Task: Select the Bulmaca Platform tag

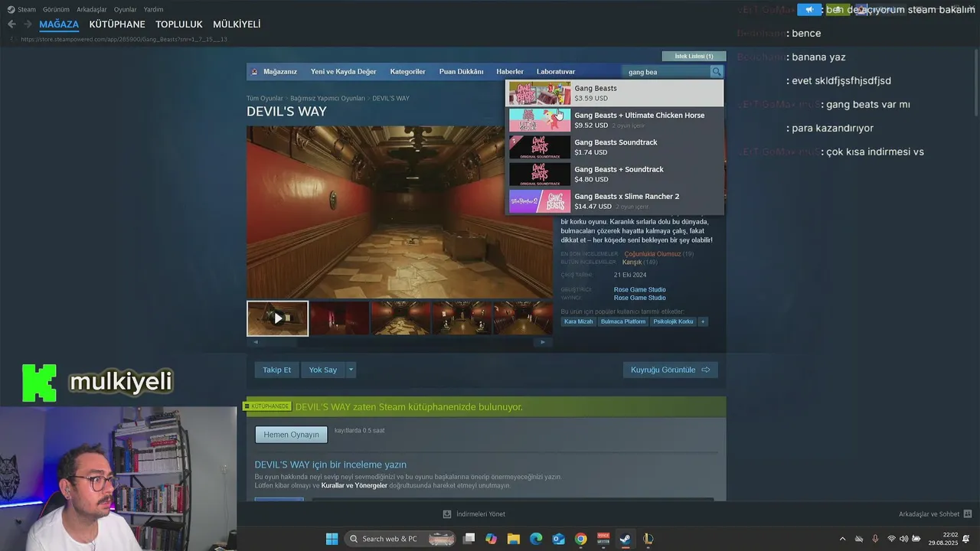Action: click(623, 321)
